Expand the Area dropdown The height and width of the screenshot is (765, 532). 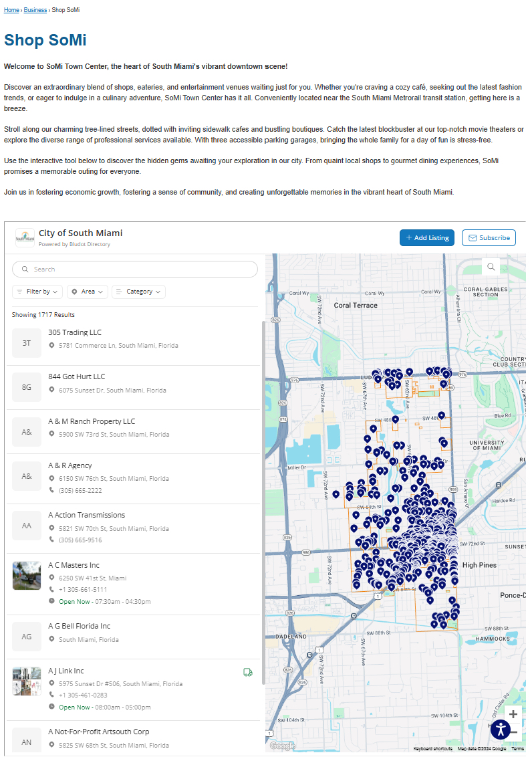tap(87, 292)
